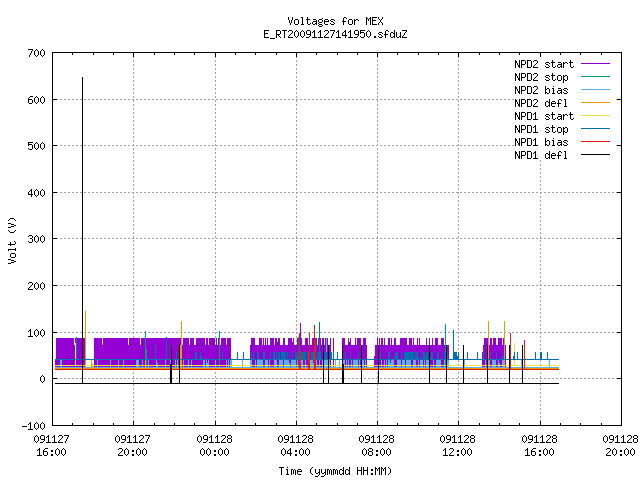Click the orange NPD2 defl legend line
Screen dimensions: 640x480
[595, 103]
